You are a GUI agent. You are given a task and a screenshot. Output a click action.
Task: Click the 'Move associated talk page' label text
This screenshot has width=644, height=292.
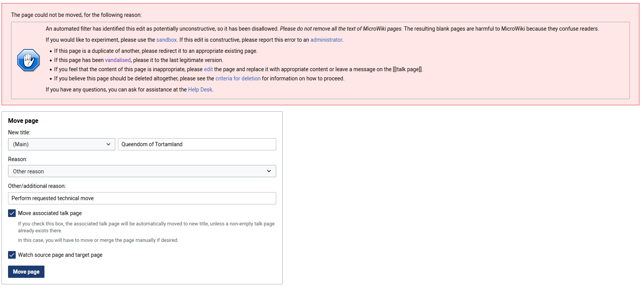(50, 213)
